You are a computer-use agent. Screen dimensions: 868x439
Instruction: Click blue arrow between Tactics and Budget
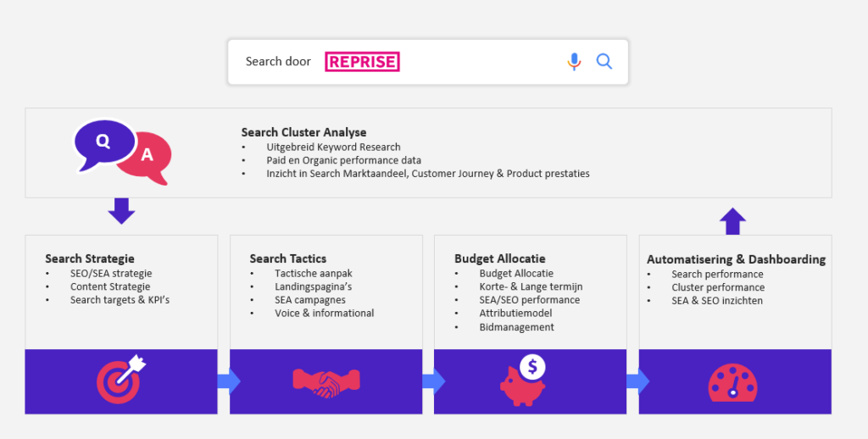[434, 381]
